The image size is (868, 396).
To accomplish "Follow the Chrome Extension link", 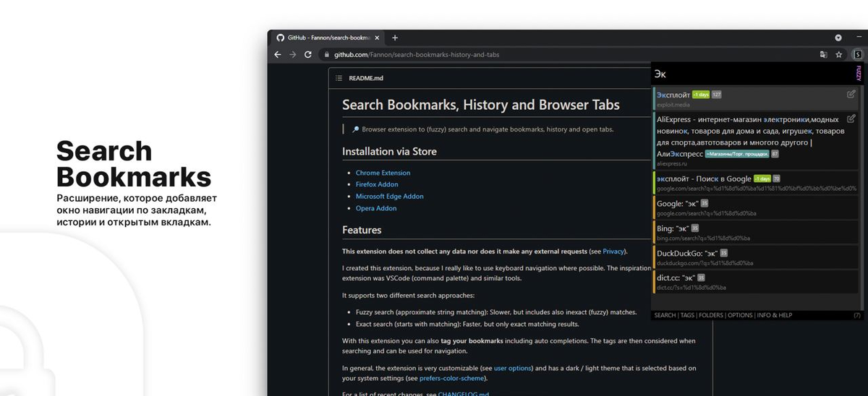I will pyautogui.click(x=383, y=173).
